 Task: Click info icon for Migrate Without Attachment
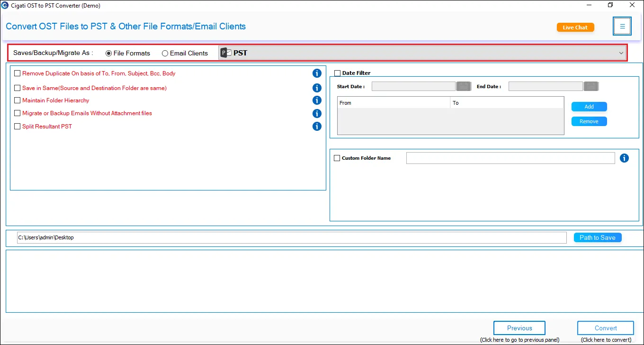317,113
